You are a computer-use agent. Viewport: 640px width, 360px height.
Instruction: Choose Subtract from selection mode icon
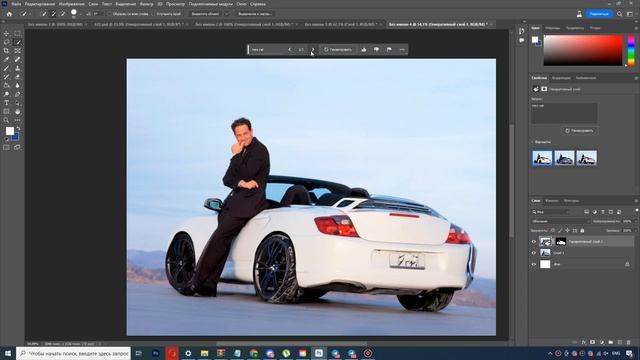tap(62, 14)
